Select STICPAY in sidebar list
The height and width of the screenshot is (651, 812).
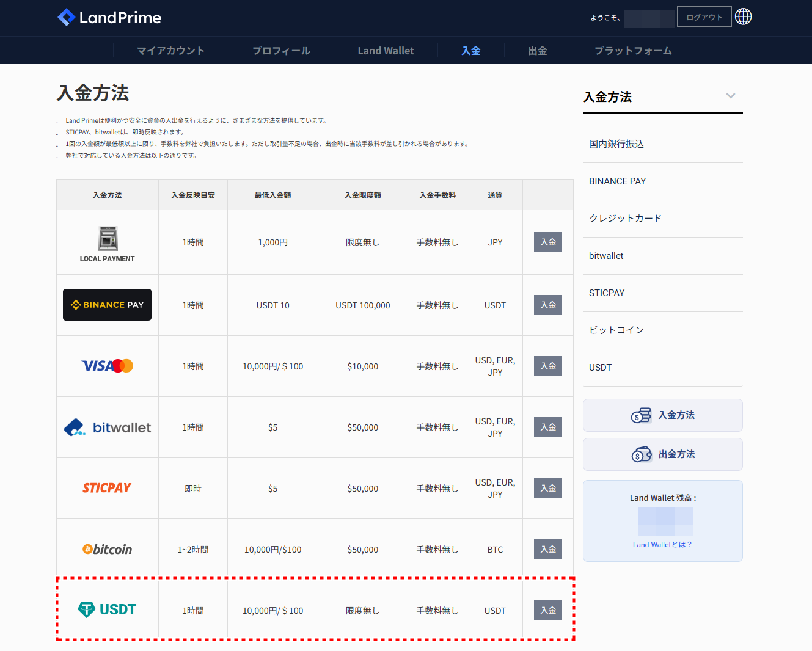[663, 293]
